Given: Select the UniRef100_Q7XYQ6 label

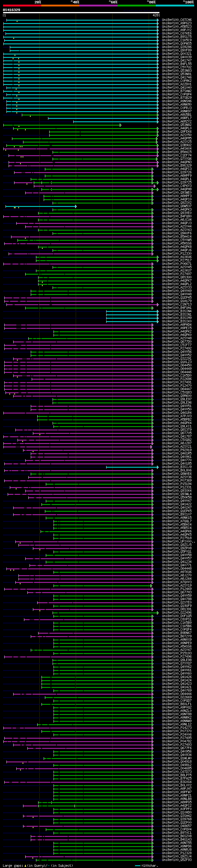Looking at the screenshot, I should tap(177, 159).
